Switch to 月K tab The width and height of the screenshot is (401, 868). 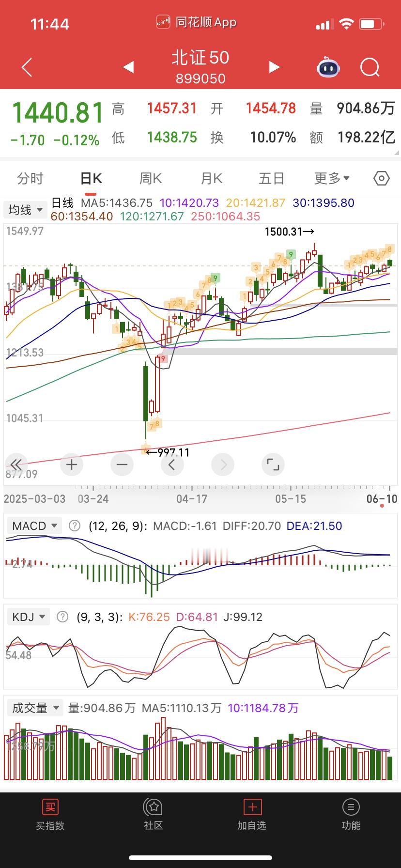click(x=211, y=179)
